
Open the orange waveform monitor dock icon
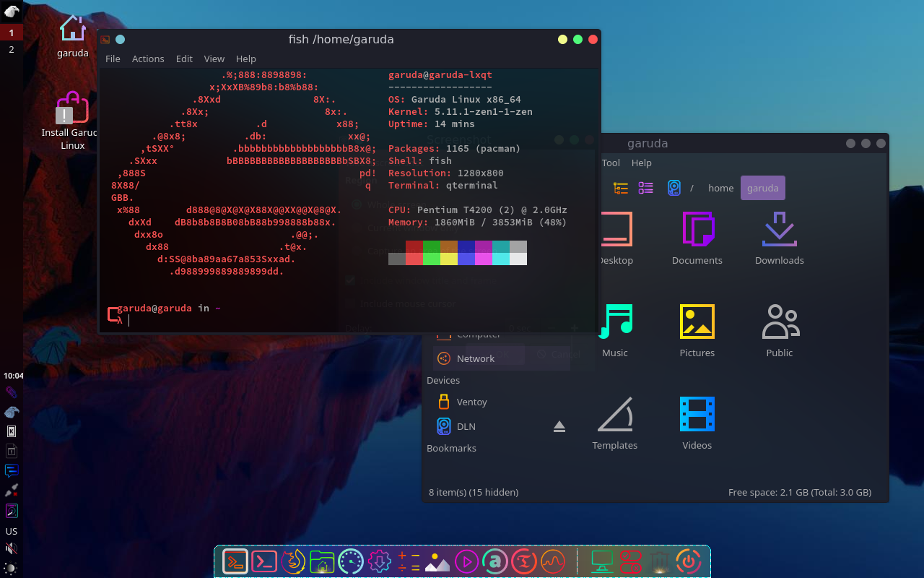[x=553, y=561]
